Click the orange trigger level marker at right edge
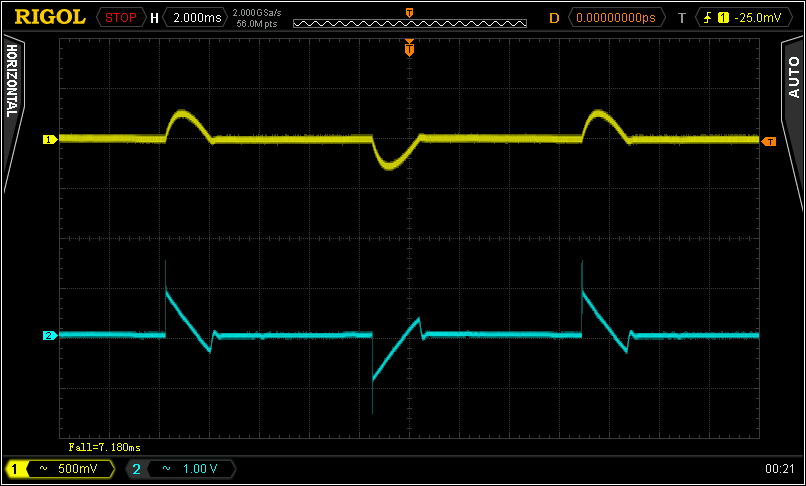The height and width of the screenshot is (486, 806). 768,141
